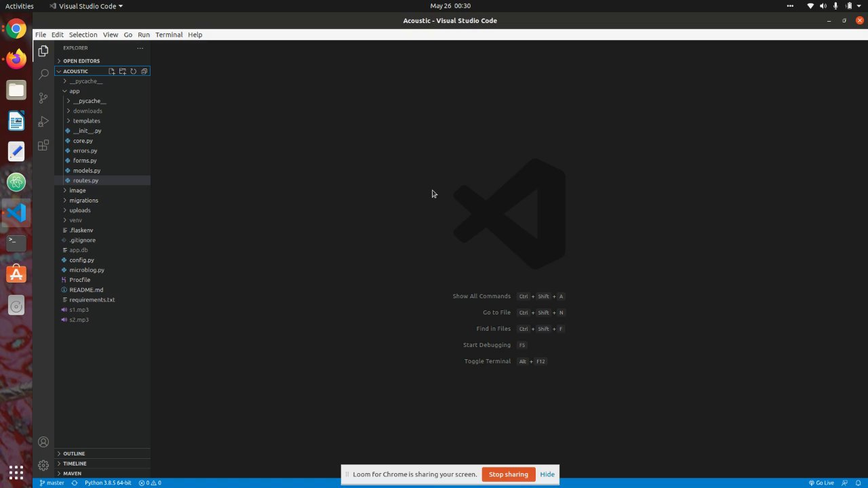Open the Selection menu

click(83, 35)
